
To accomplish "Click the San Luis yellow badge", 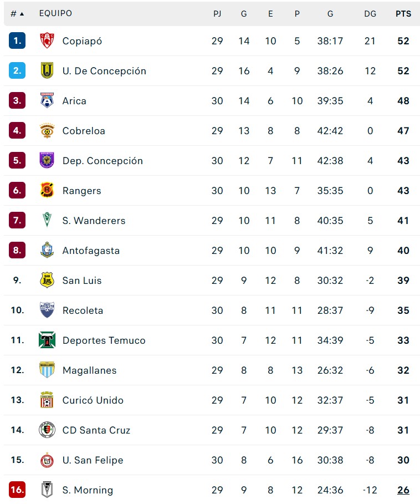I will click(x=47, y=280).
